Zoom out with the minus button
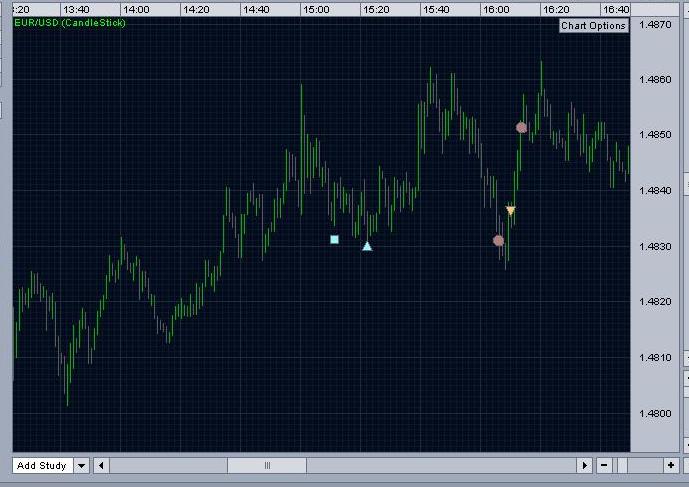The width and height of the screenshot is (689, 487). pyautogui.click(x=604, y=465)
